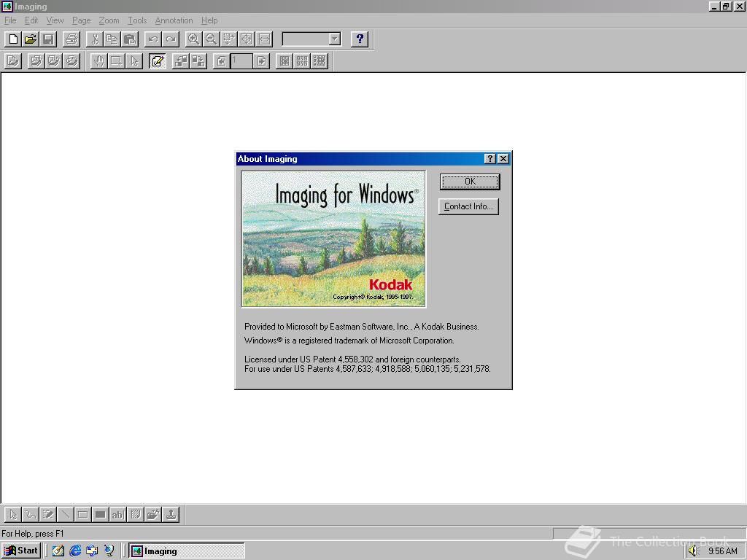
Task: Select the Filled Rectangle annotation tool
Action: pos(101,515)
